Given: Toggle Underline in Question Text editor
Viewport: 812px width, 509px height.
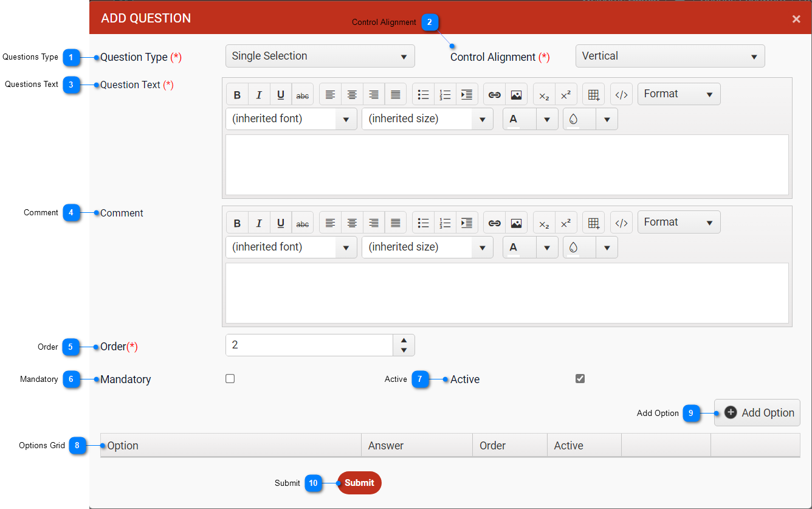Looking at the screenshot, I should (281, 94).
